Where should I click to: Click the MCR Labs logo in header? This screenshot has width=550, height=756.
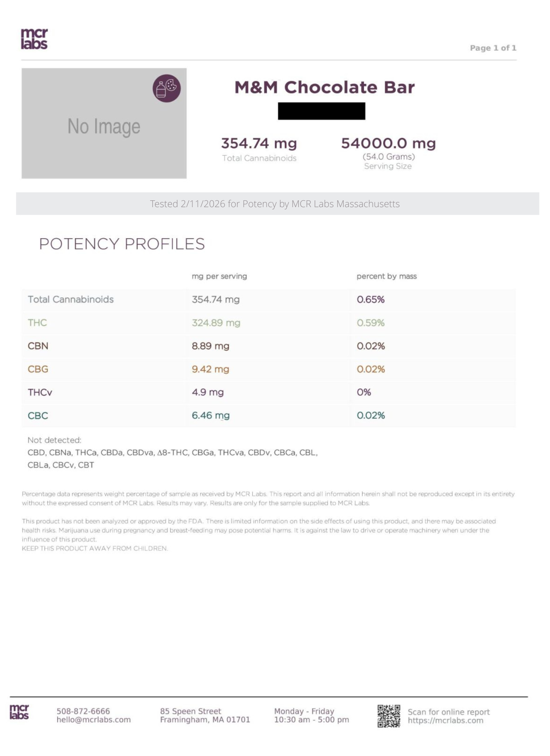click(x=34, y=39)
